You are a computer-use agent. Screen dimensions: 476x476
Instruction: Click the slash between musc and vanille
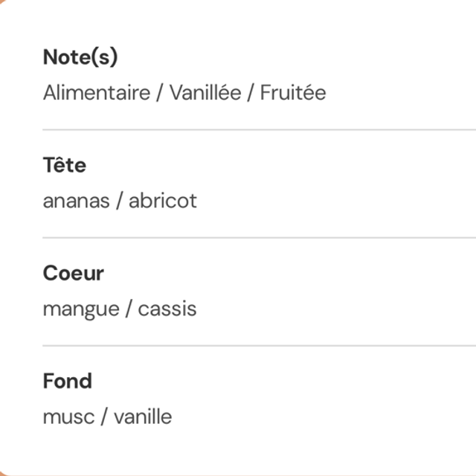coord(104,416)
